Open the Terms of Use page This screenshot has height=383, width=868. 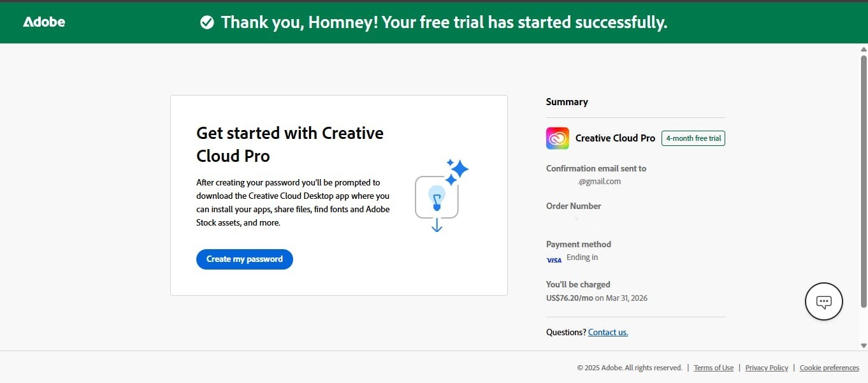click(x=713, y=368)
